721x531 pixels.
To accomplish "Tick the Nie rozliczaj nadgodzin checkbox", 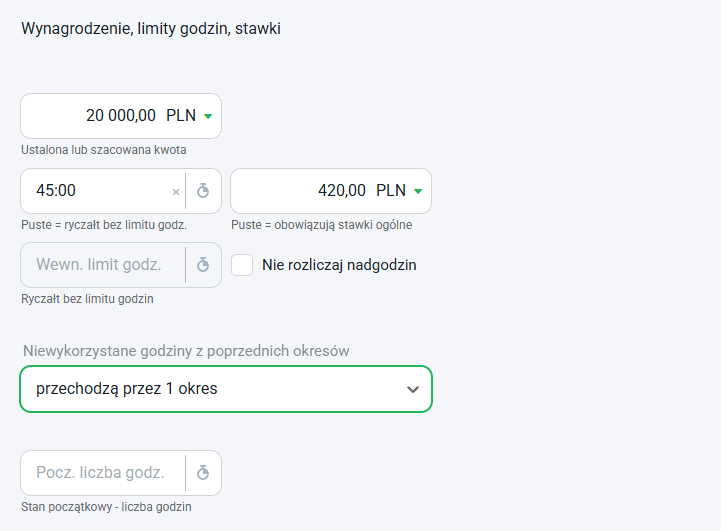I will 242,265.
